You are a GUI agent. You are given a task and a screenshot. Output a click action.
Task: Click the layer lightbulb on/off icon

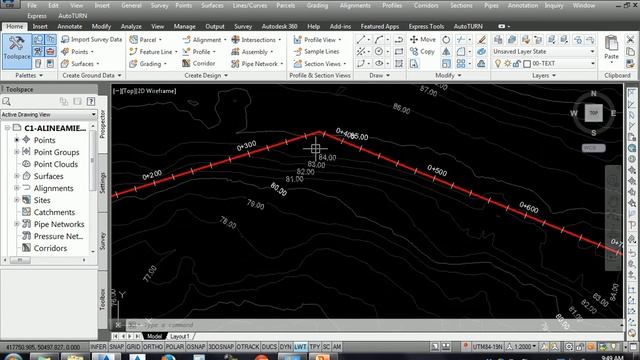point(498,64)
